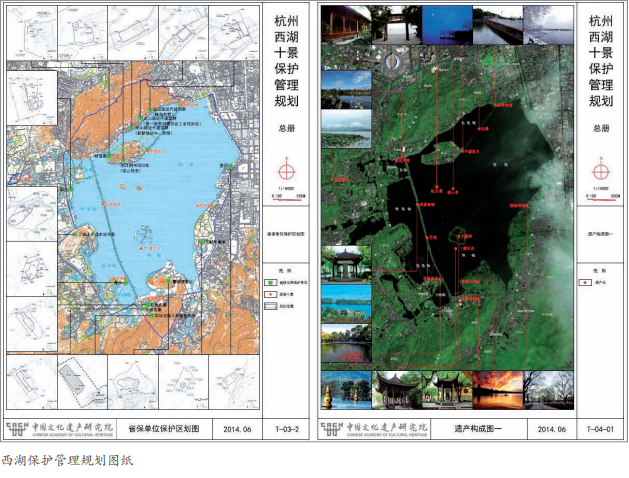Open the hatched parcel inset map at bottom

click(82, 382)
